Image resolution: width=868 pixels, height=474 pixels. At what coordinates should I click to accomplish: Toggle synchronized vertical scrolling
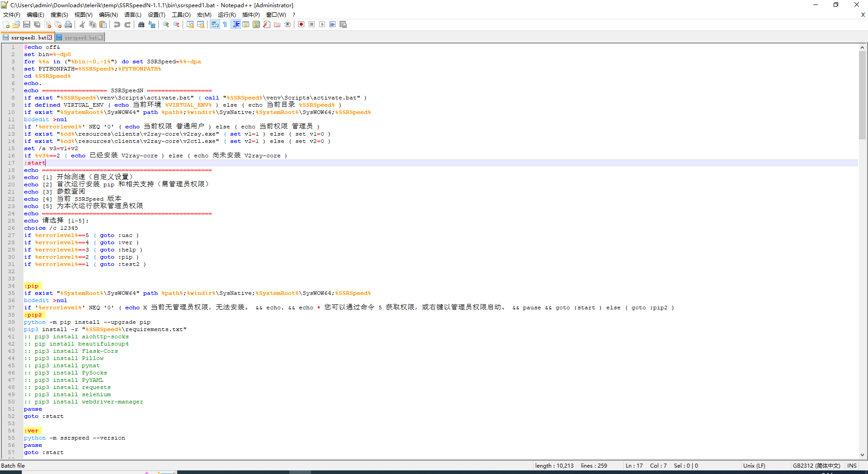191,24
